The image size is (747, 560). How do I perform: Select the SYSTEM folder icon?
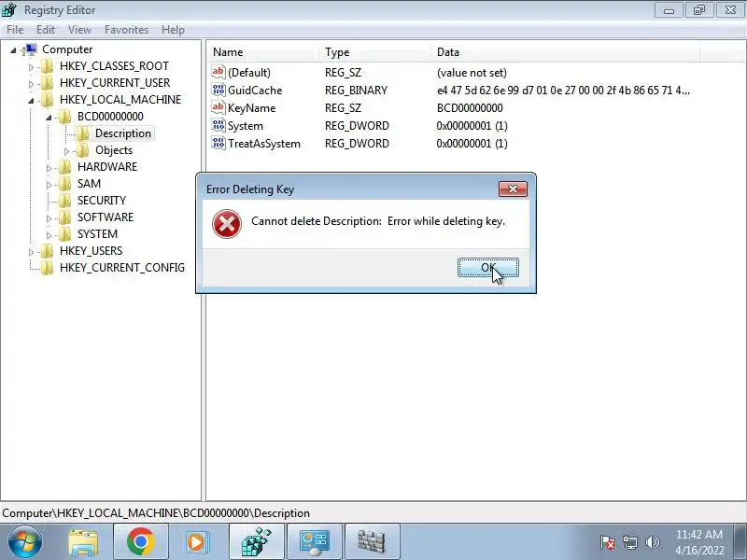pos(64,234)
